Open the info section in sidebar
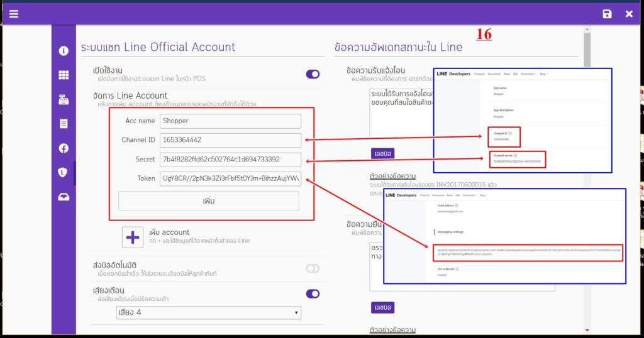 [64, 50]
